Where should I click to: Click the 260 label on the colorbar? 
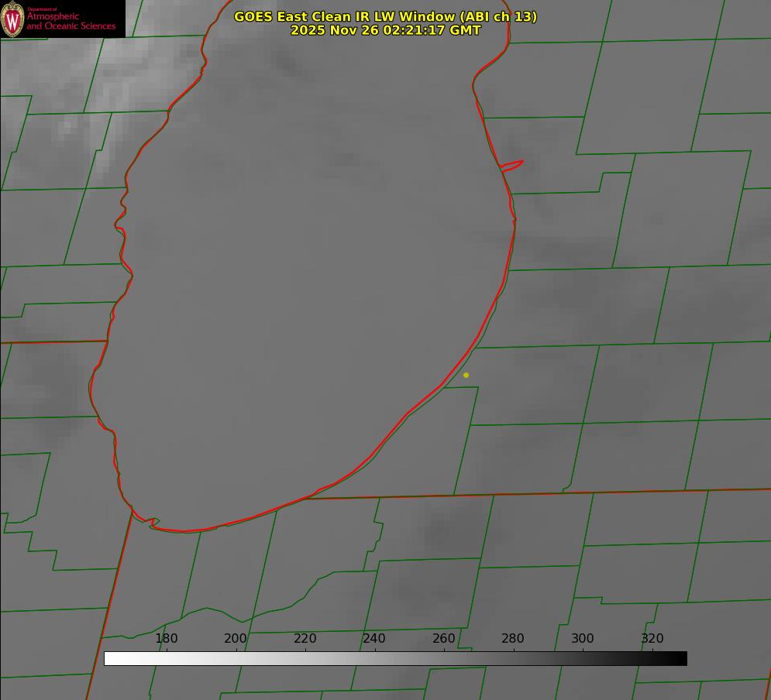pos(444,638)
